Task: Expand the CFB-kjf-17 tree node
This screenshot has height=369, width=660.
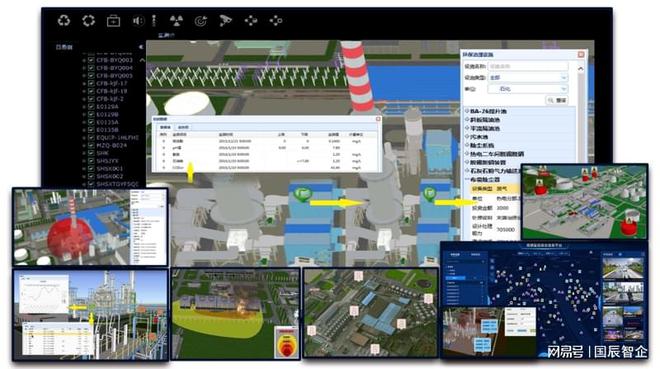Action: point(84,84)
